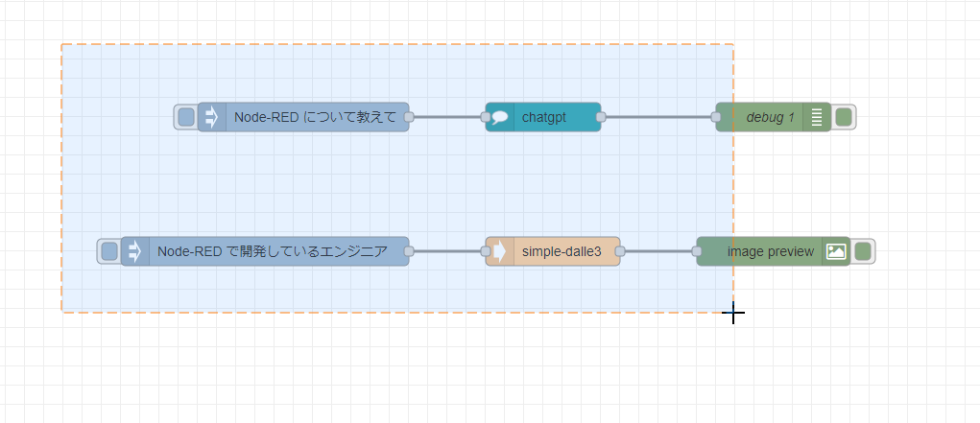Select the simple-dalle3 node label
The width and height of the screenshot is (980, 423).
tap(562, 251)
